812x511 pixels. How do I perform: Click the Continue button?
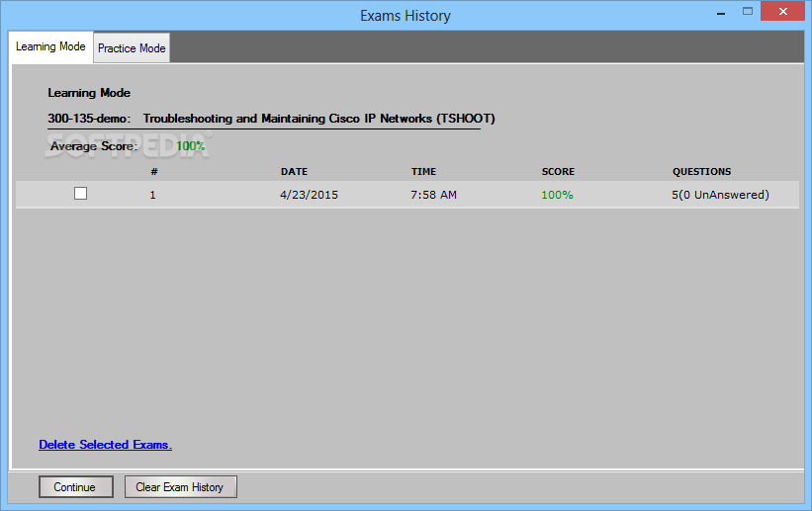75,487
